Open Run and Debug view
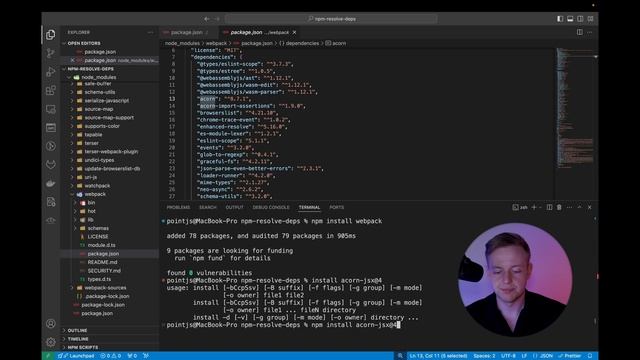Viewport: 640px width, 360px height. click(x=51, y=72)
